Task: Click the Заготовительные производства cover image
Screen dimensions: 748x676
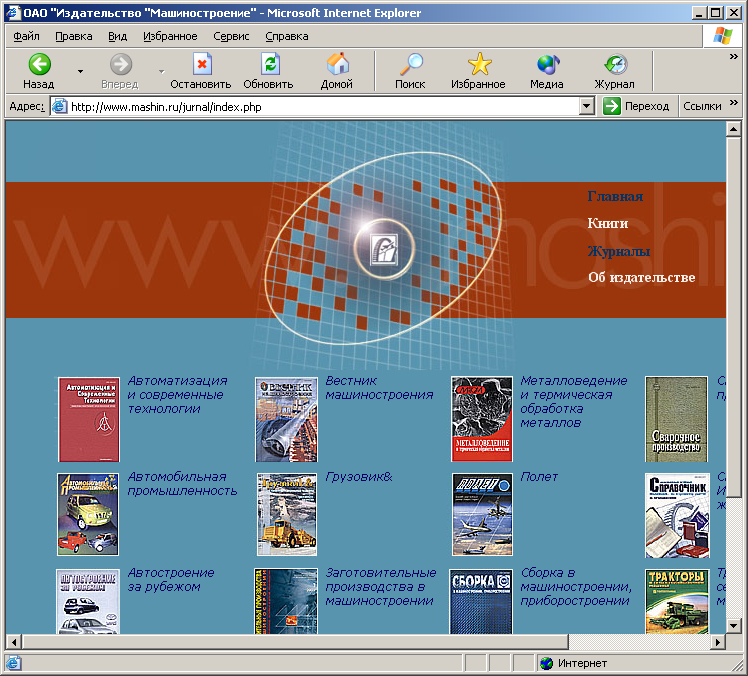Action: [x=286, y=601]
